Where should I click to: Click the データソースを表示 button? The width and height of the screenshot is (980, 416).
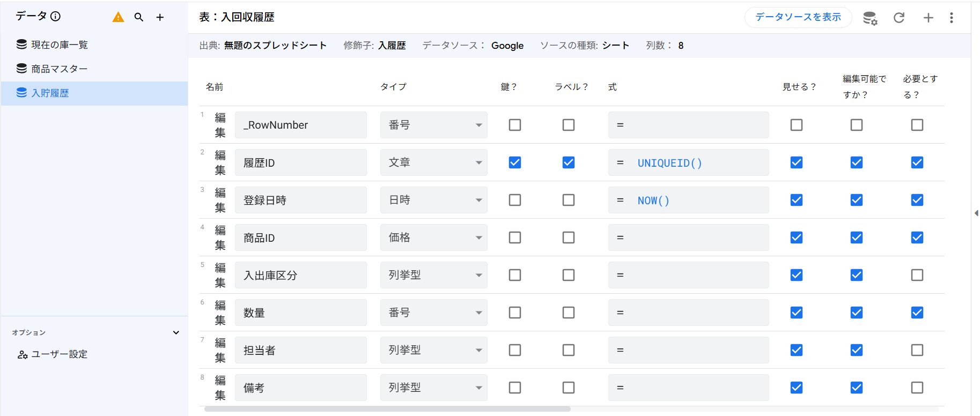[798, 17]
